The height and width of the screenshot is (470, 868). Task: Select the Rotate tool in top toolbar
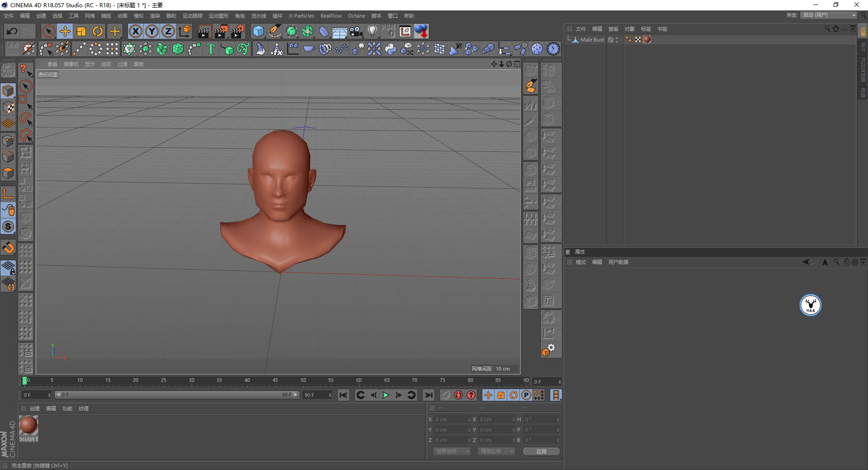click(x=98, y=31)
